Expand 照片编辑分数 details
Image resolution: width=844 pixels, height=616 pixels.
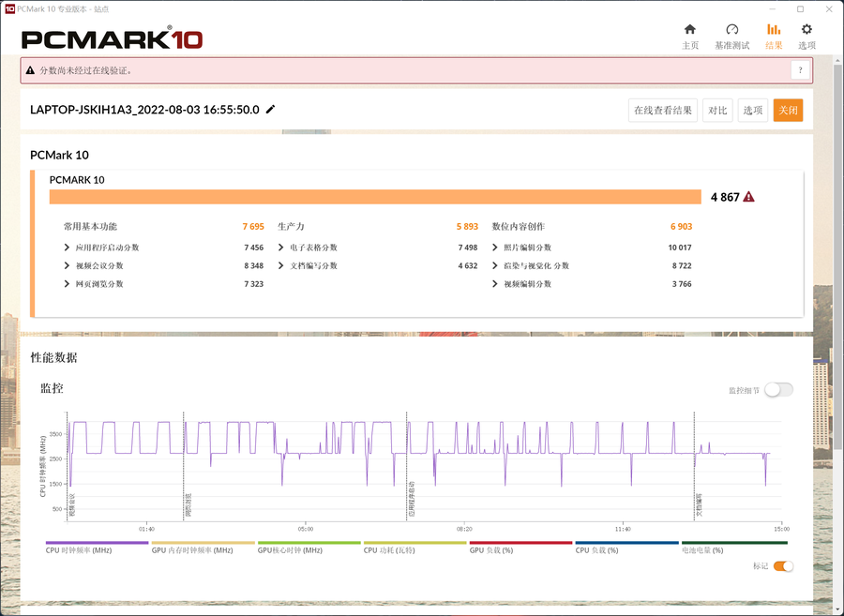pos(495,248)
